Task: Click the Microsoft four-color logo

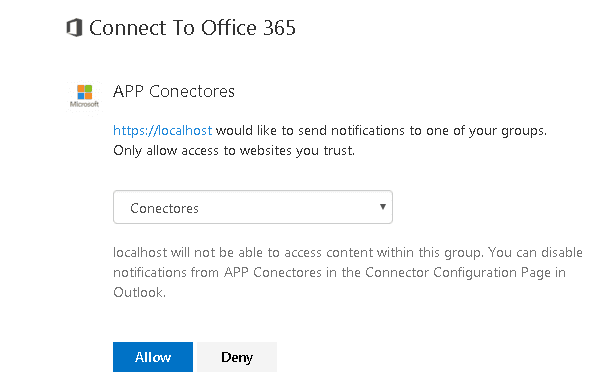Action: (x=85, y=92)
